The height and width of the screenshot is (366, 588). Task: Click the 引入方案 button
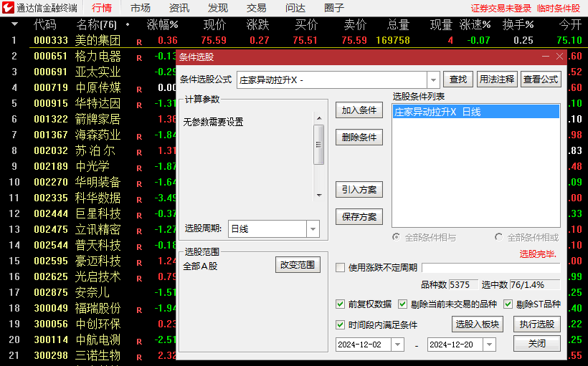click(359, 190)
